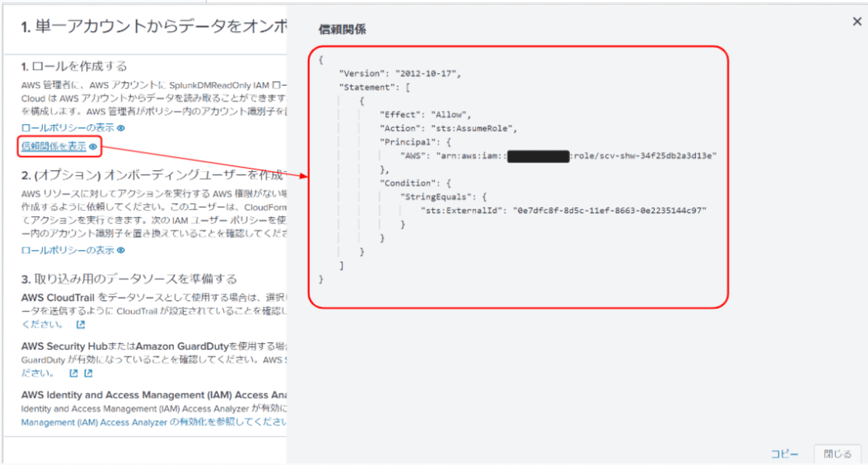
Task: Click the ださい。 link in Security Hub paragraph
Action: click(38, 373)
